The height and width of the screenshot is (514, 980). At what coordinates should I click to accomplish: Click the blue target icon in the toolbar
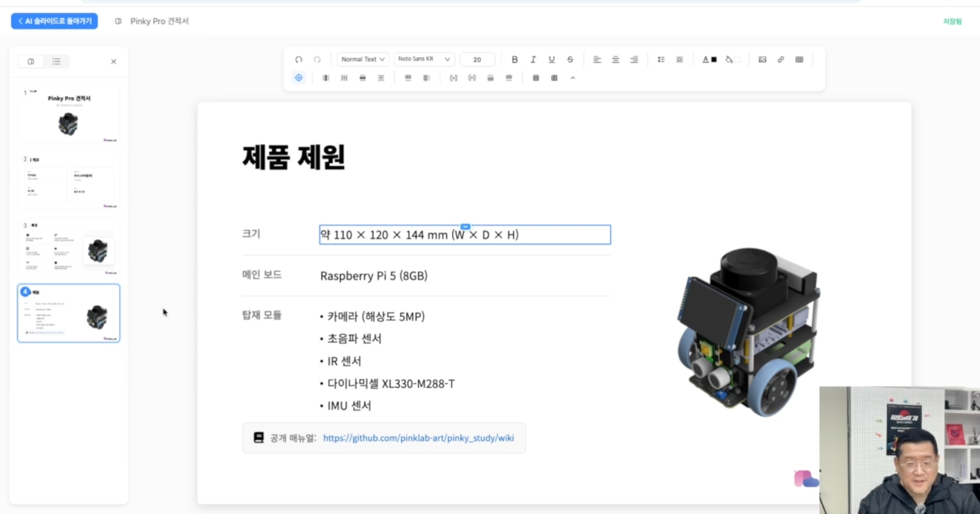(299, 78)
